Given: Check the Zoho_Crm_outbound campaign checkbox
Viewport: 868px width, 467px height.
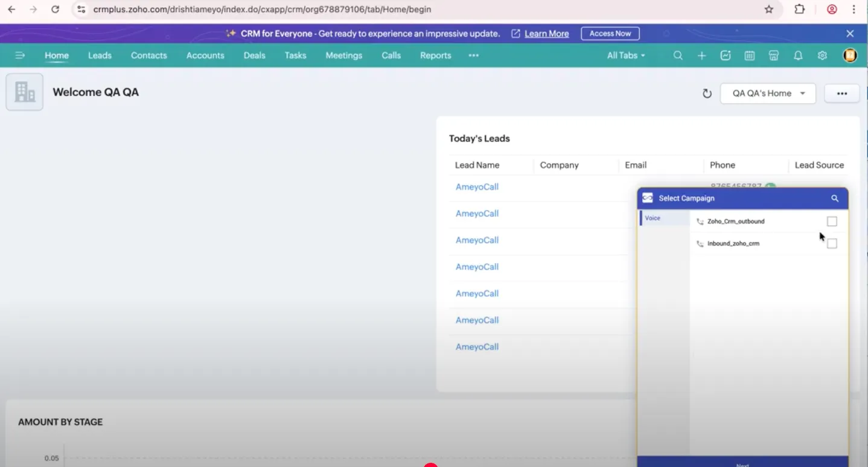Looking at the screenshot, I should [x=832, y=221].
